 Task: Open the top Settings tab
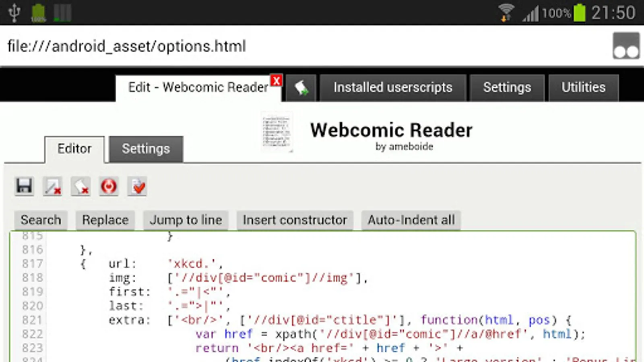click(507, 88)
